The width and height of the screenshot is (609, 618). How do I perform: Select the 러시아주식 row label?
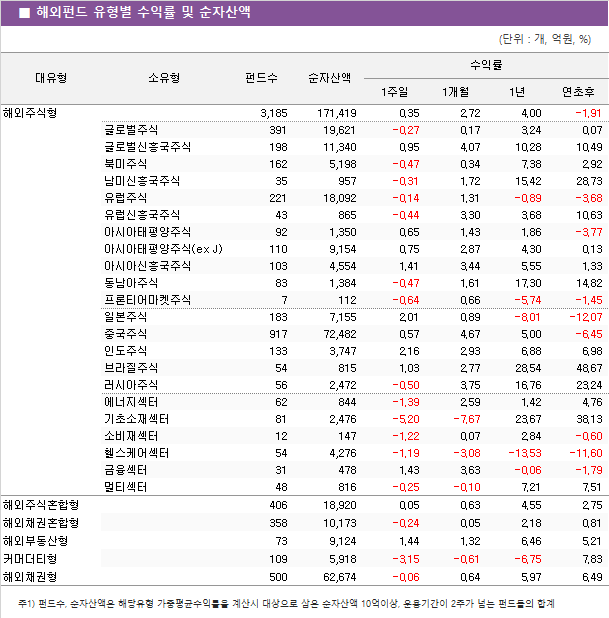coord(131,385)
